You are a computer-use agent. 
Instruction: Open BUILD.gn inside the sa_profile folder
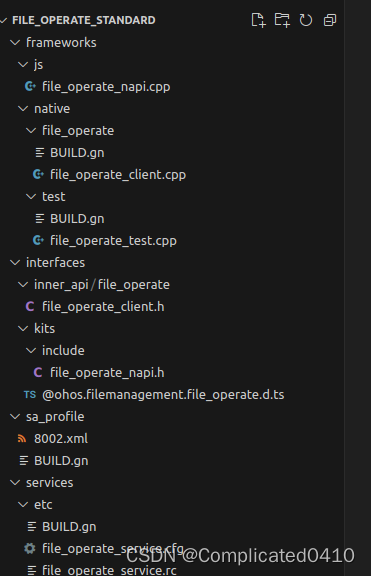tap(61, 461)
